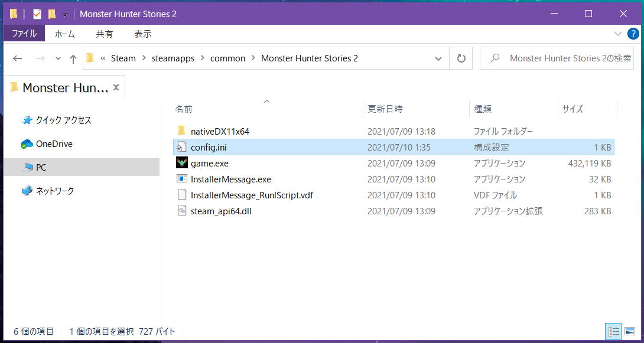Switch to the ホーム ribbon tab
Image resolution: width=644 pixels, height=343 pixels.
[65, 34]
